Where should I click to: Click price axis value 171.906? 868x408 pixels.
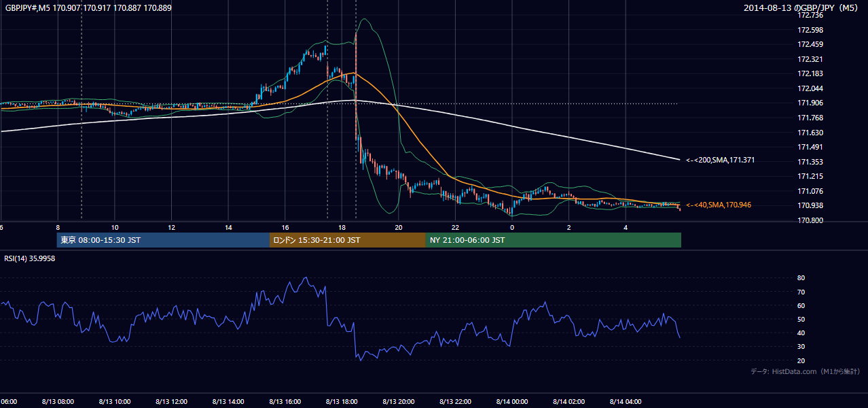tap(810, 103)
